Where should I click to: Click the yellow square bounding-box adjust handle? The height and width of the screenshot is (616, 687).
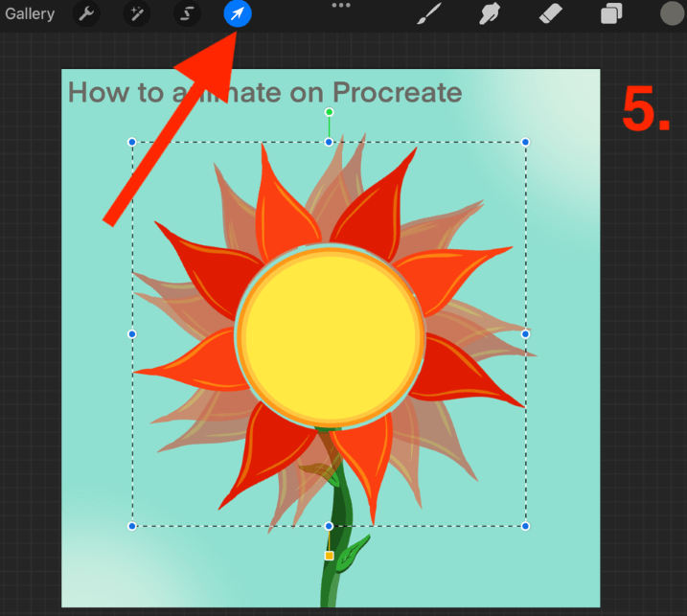329,556
